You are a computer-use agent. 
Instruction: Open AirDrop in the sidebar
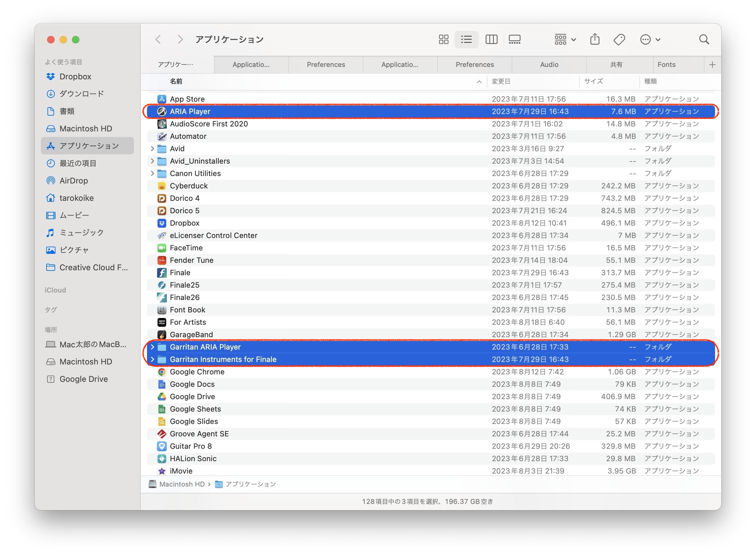pyautogui.click(x=87, y=181)
